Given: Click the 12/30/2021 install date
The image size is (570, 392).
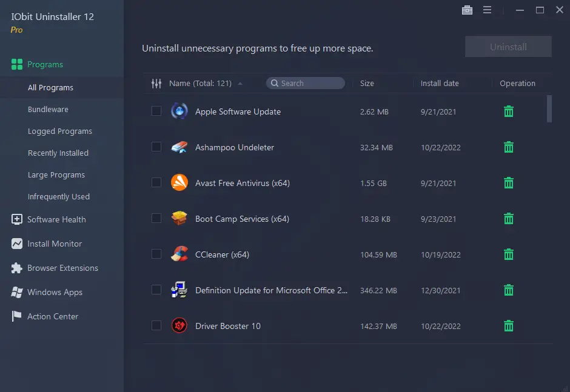Looking at the screenshot, I should (441, 291).
